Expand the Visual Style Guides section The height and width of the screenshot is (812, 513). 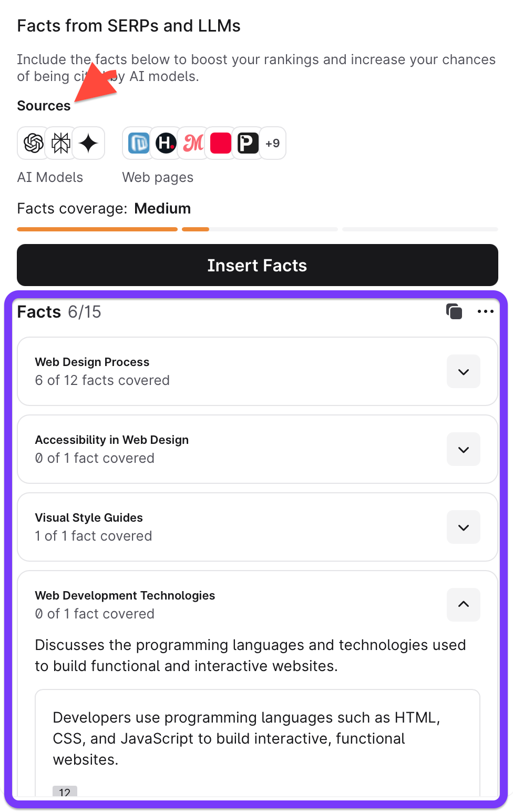pos(463,527)
